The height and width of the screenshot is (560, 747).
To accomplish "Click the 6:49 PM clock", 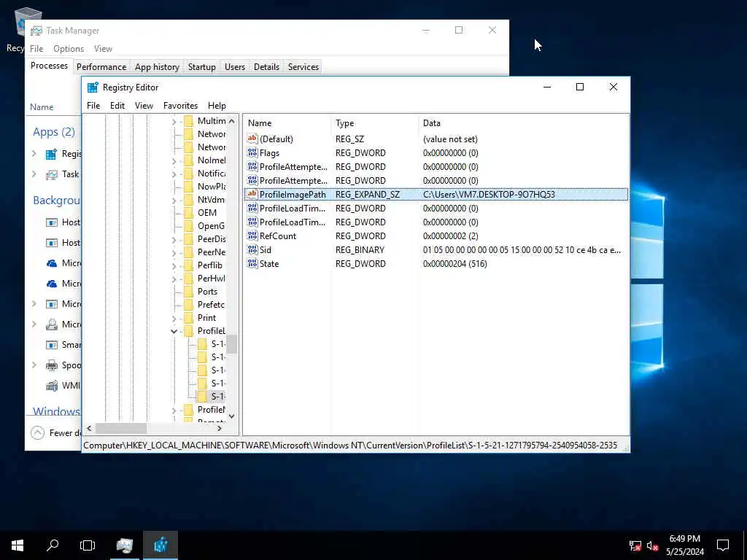I will (x=684, y=539).
